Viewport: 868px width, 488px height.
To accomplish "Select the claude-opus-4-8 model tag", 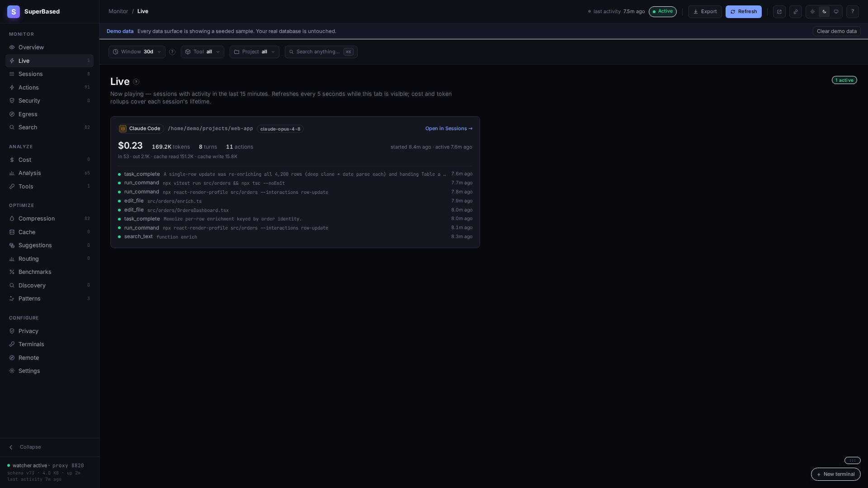I will point(280,129).
